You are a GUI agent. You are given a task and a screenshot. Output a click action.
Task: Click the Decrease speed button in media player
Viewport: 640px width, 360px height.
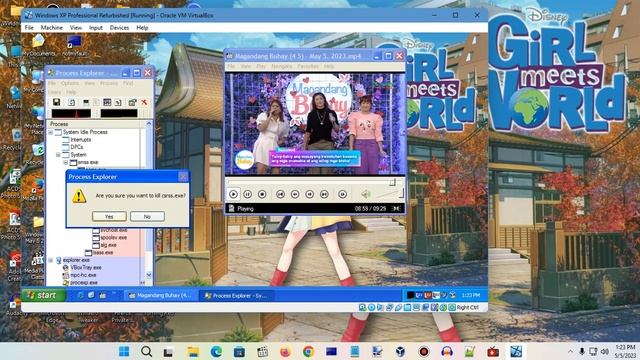[x=295, y=194]
